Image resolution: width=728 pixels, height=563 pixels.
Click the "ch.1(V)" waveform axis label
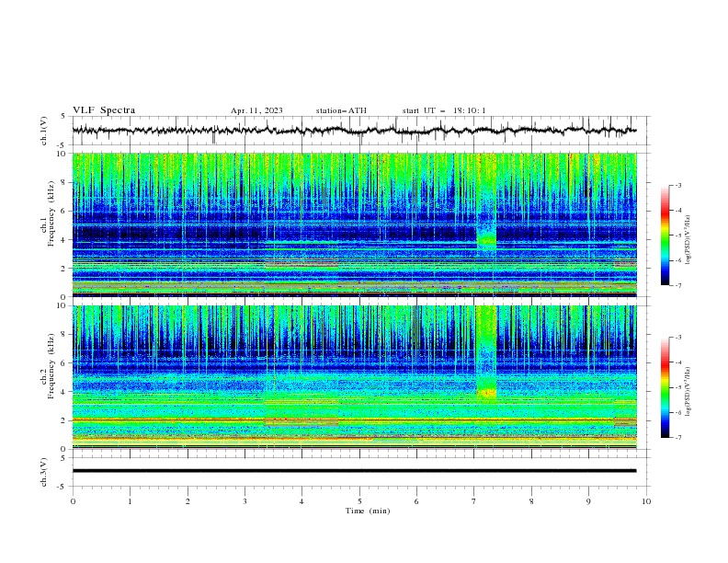click(x=44, y=131)
